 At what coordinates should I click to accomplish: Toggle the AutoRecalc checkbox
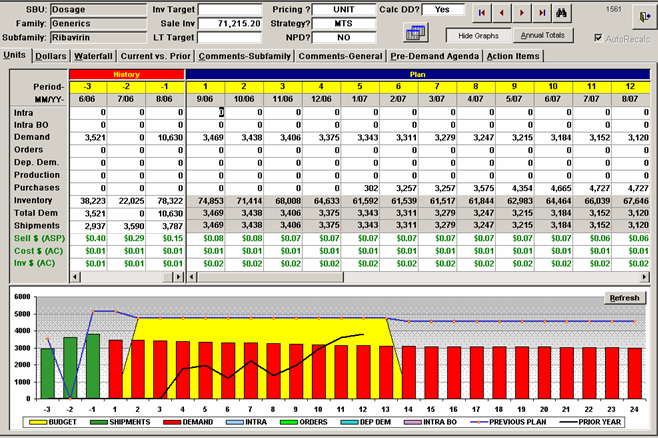[598, 38]
